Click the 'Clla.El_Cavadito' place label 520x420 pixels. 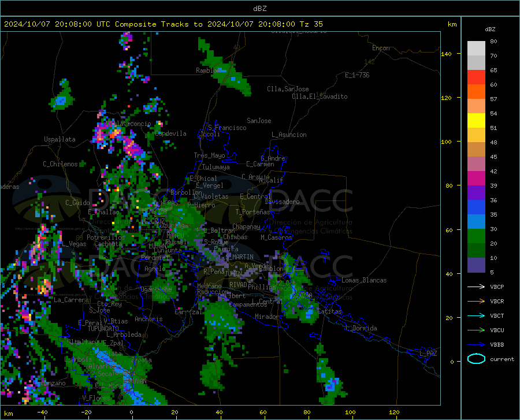click(320, 96)
